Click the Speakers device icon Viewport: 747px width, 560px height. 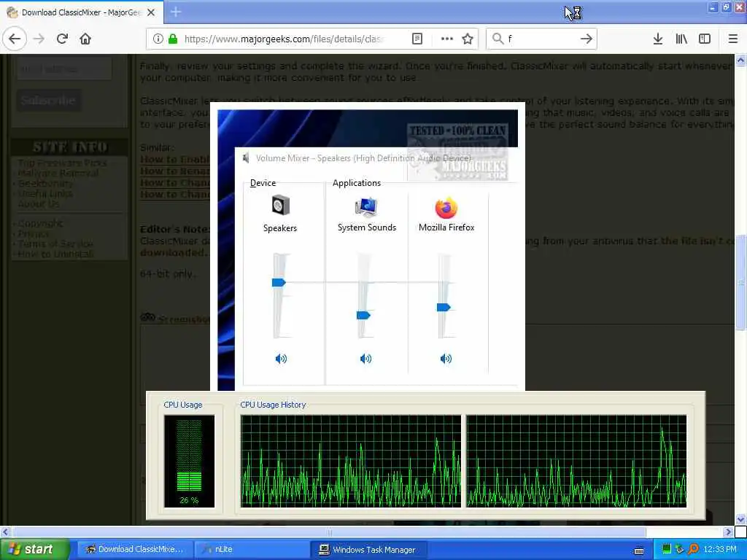[x=280, y=206]
